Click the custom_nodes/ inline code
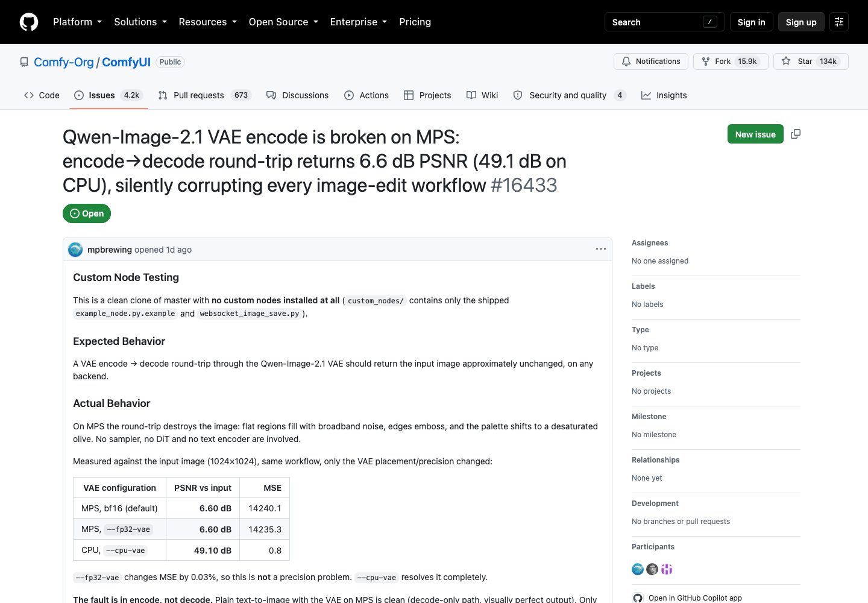Viewport: 868px width, 603px height. point(376,300)
